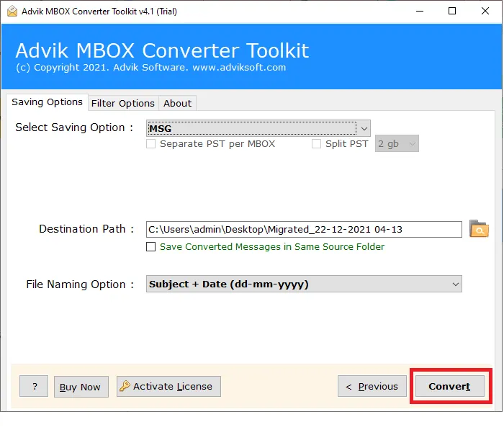Image resolution: width=504 pixels, height=435 pixels.
Task: Expand the 2 gb split size dropdown
Action: click(x=397, y=143)
